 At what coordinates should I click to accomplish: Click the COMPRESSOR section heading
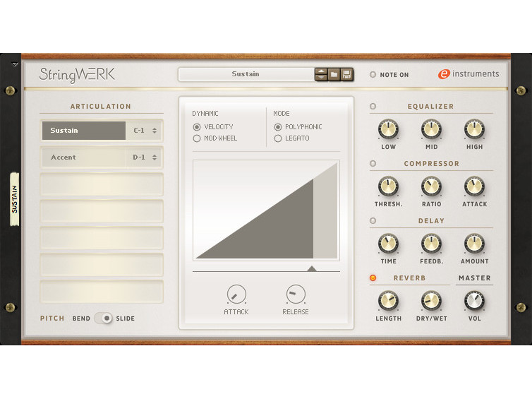432,163
